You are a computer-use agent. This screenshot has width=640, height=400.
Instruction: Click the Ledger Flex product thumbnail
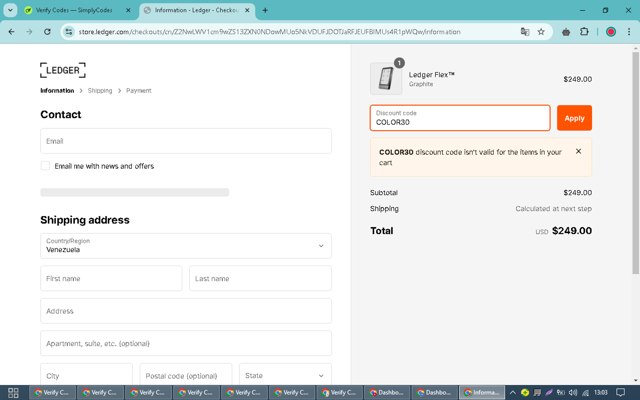386,78
